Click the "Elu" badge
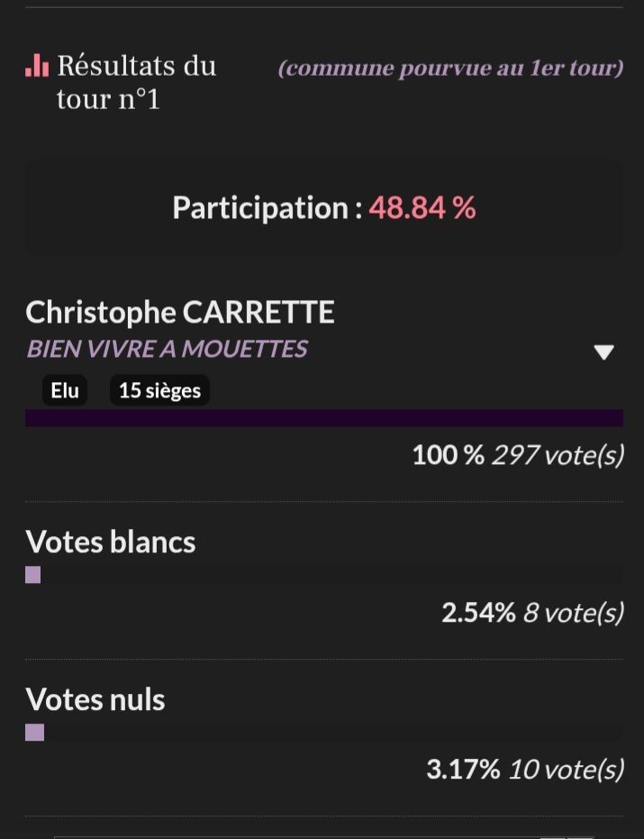644x839 pixels. [65, 390]
